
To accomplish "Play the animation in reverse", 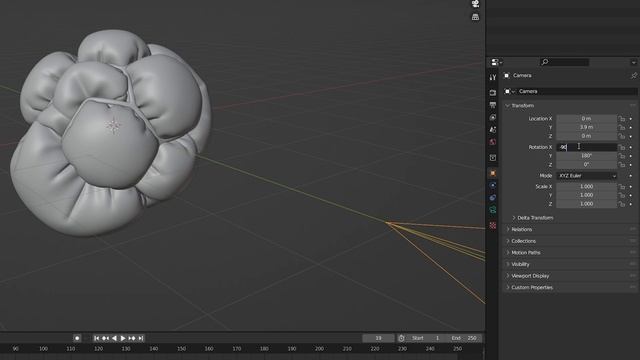I will pos(114,338).
